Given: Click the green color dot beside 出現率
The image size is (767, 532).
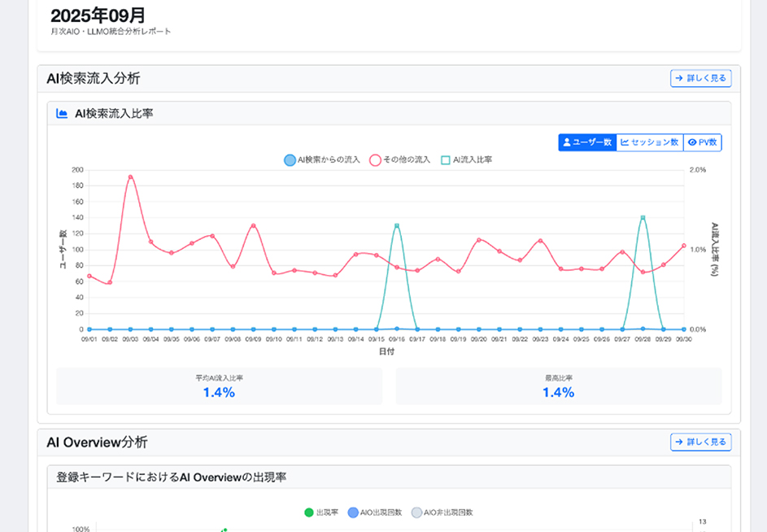Looking at the screenshot, I should point(307,512).
